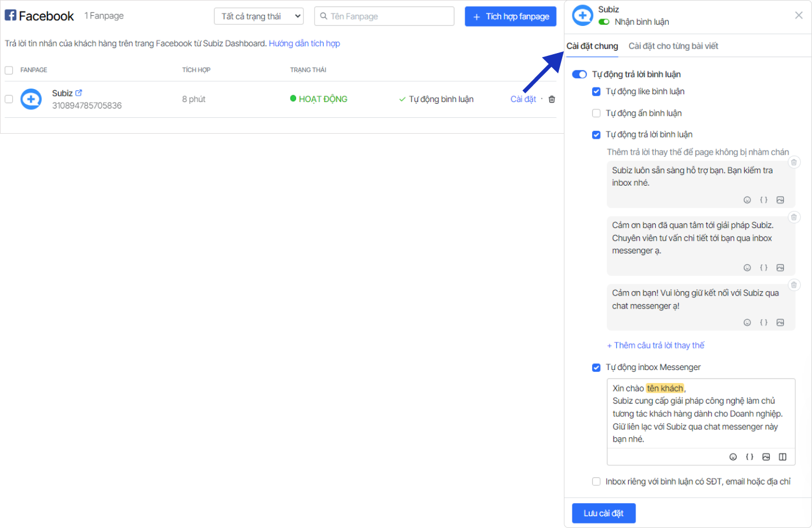
Task: Toggle the 'Tự động trả lời bình luận' main switch
Action: point(579,74)
